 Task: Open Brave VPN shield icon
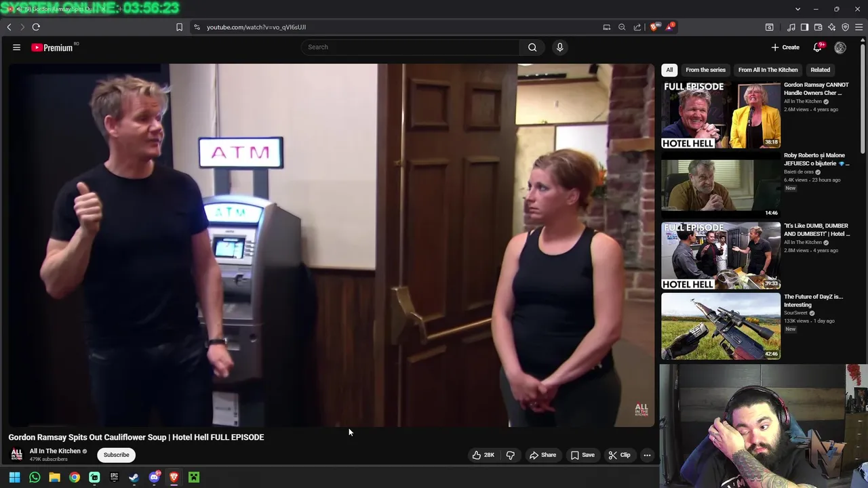pos(845,27)
